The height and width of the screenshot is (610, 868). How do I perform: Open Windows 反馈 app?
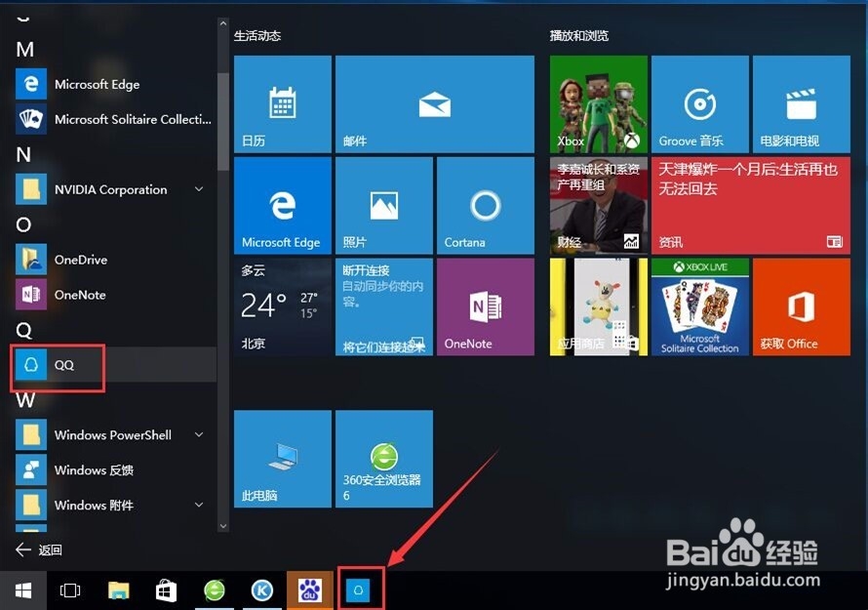coord(113,469)
